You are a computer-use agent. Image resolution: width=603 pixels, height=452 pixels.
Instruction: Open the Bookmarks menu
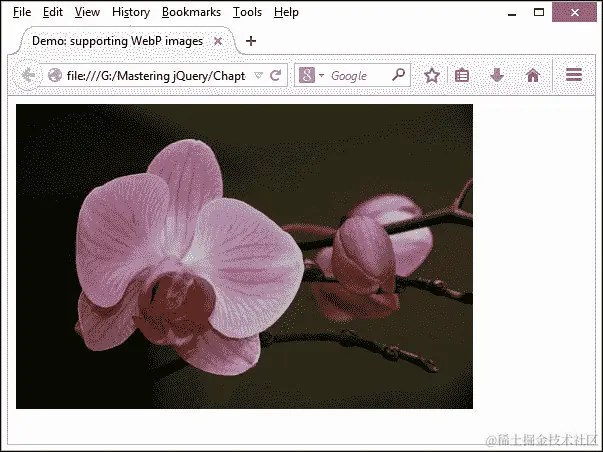click(x=192, y=12)
